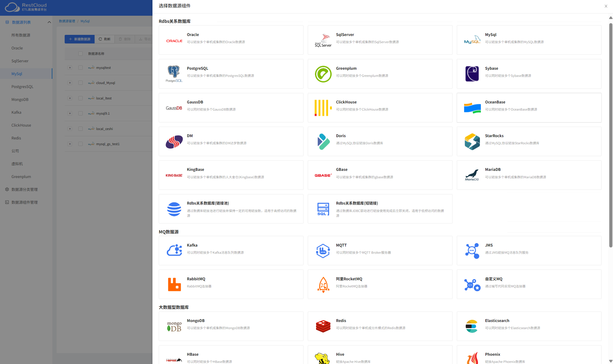The width and height of the screenshot is (613, 364).
Task: Open the SqlServer sidebar menu item
Action: point(20,61)
